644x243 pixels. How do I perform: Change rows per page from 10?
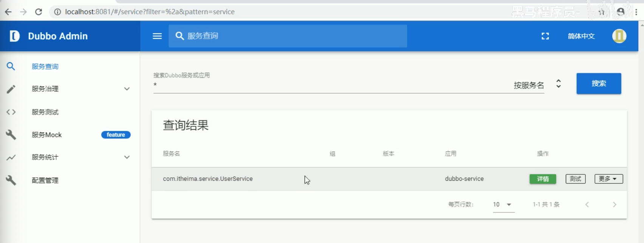point(503,205)
